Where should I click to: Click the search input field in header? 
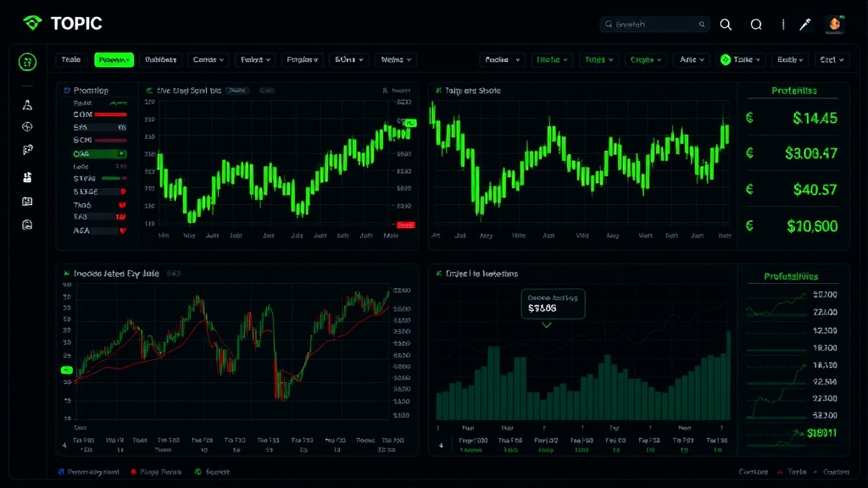(x=655, y=25)
